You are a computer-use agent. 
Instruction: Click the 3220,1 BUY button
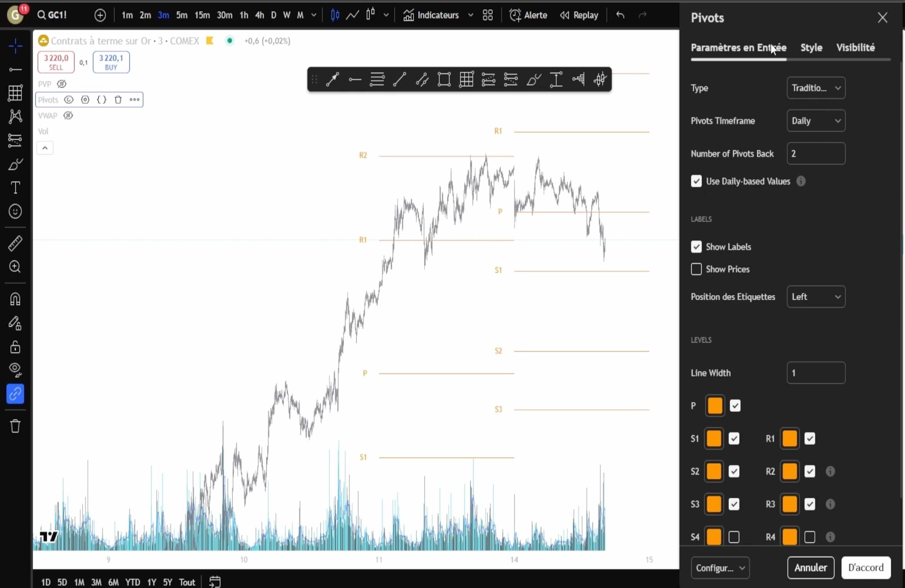111,62
